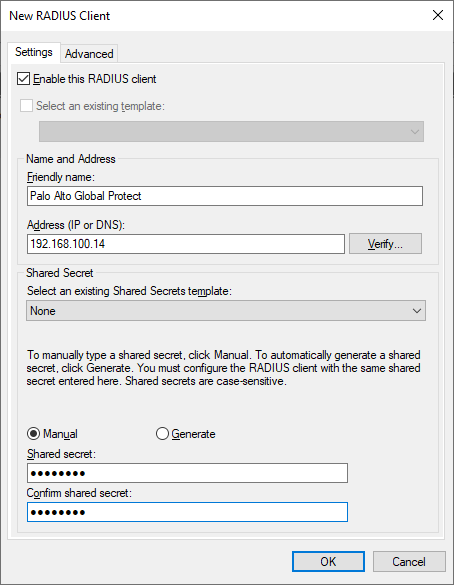This screenshot has height=585, width=454.
Task: Switch to the Advanced tab
Action: click(x=89, y=54)
